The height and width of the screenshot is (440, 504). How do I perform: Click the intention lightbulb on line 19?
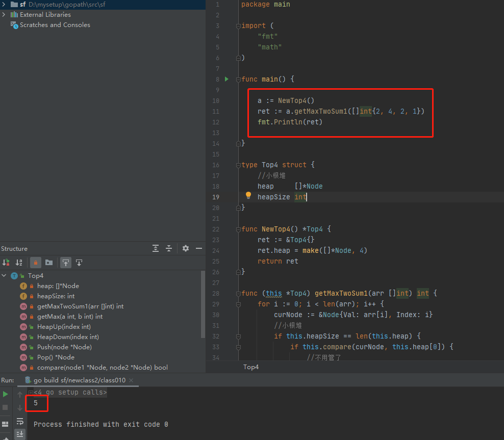click(x=248, y=195)
